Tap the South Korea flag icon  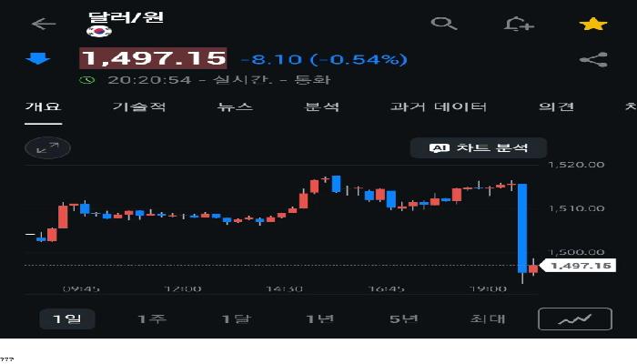98,32
